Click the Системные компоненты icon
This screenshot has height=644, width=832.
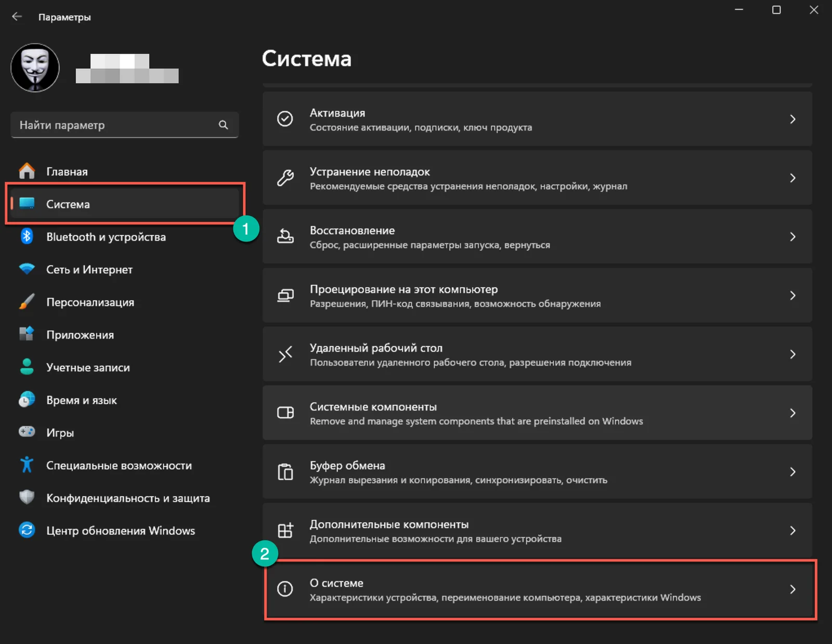[x=285, y=413]
